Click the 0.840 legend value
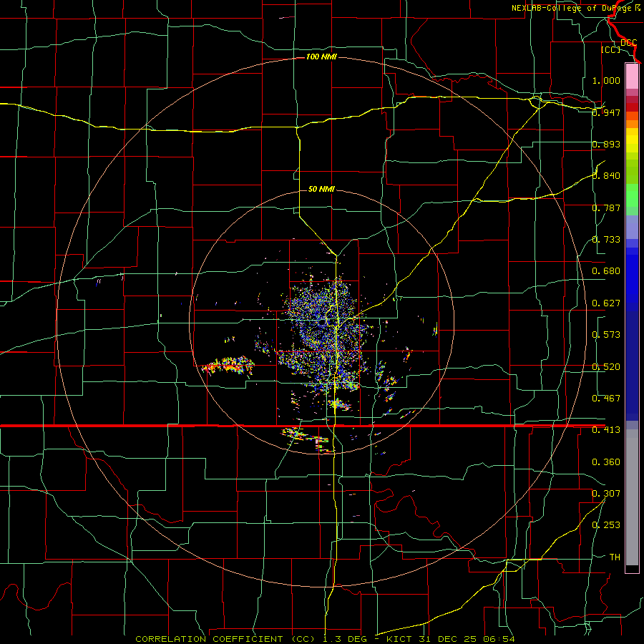644x644 pixels. point(606,176)
